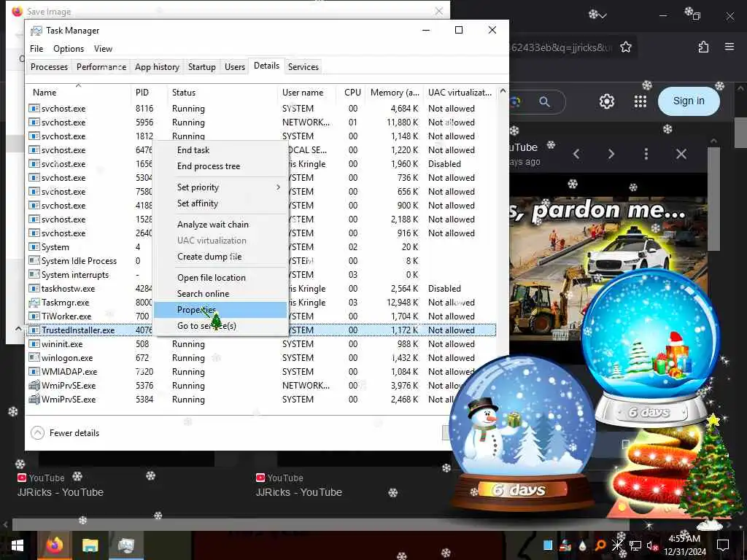Sort by the Status column header
The height and width of the screenshot is (560, 747).
(183, 93)
